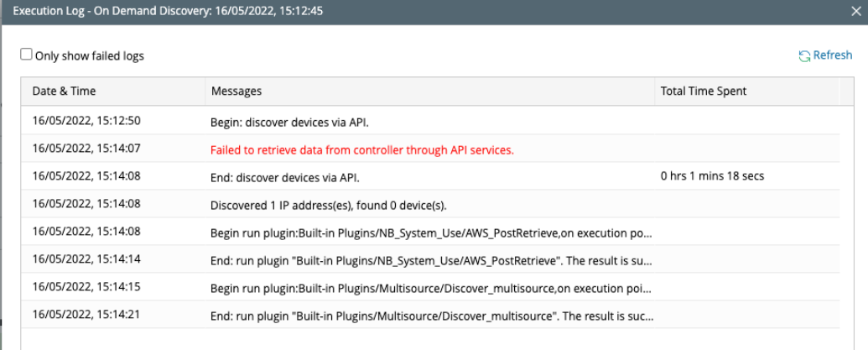
Task: Click the 0 hrs 1 mins 18 secs cell
Action: click(x=712, y=177)
